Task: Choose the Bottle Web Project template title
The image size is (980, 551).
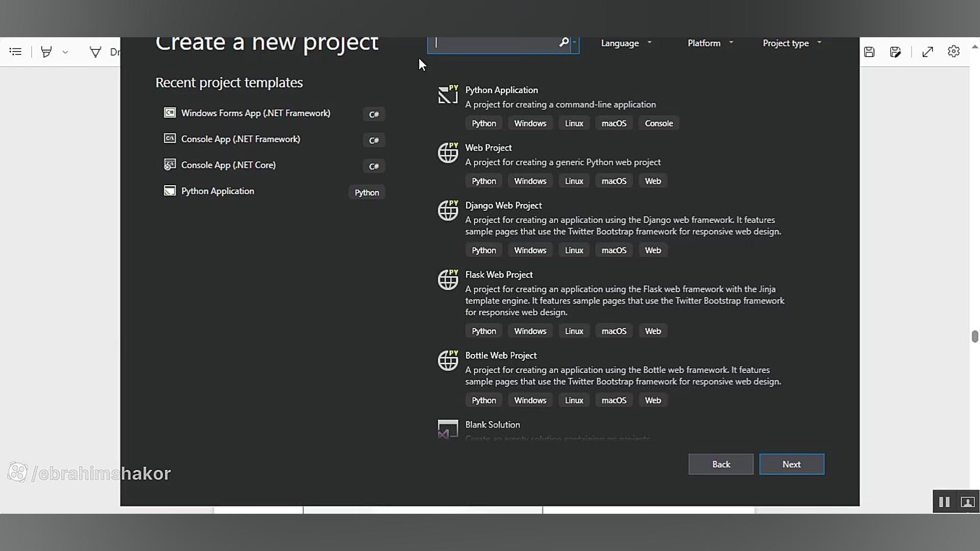Action: tap(501, 356)
